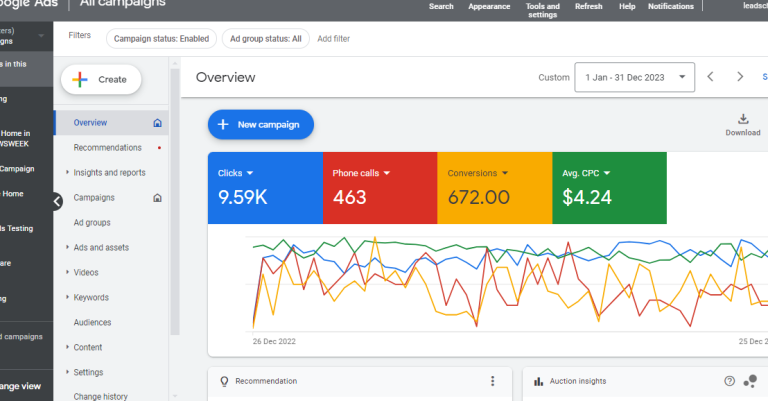768x401 pixels.
Task: Open the Phone calls metric dropdown
Action: (x=386, y=173)
